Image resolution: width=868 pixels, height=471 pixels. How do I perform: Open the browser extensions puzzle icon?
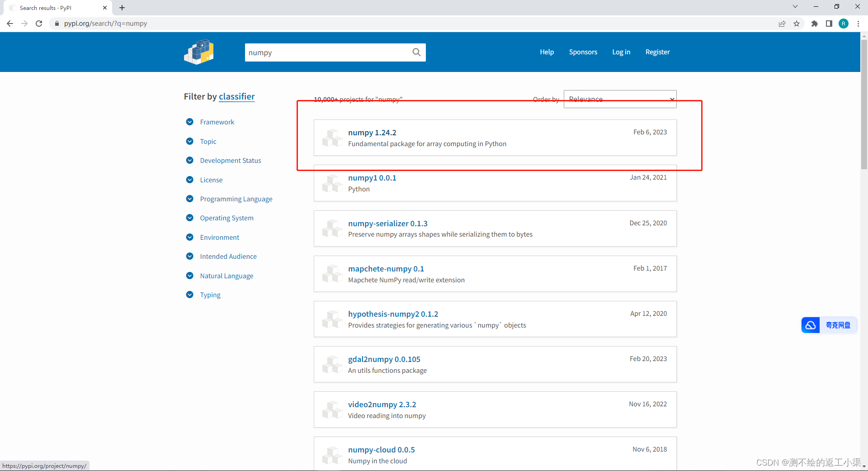coord(815,24)
